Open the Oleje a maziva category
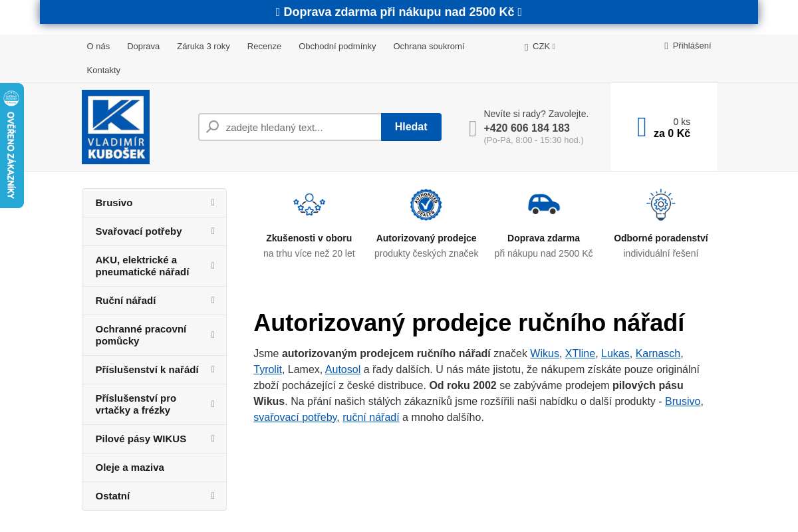This screenshot has width=798, height=532. pyautogui.click(x=154, y=467)
